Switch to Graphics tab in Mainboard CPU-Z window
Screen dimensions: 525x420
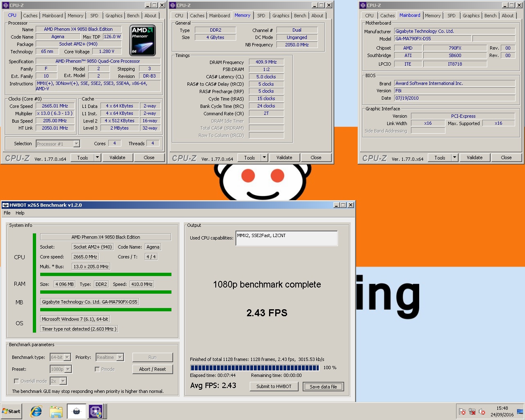tap(471, 16)
